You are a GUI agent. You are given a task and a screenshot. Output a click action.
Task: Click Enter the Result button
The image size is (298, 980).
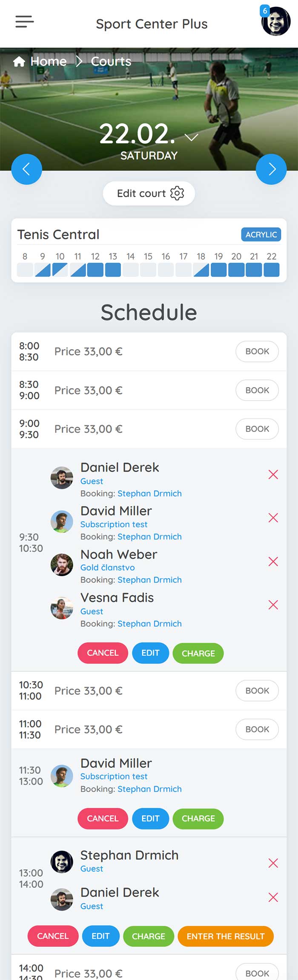226,936
